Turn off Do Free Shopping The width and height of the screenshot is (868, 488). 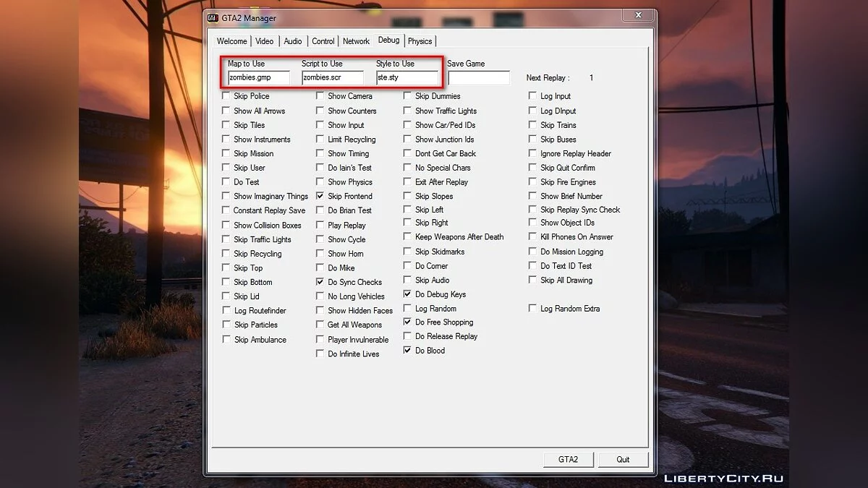point(408,322)
